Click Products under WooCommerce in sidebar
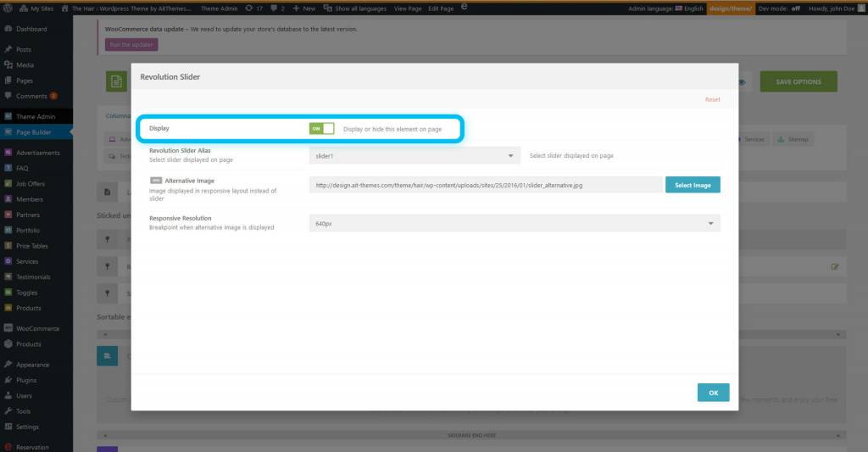The image size is (868, 452). pyautogui.click(x=28, y=344)
